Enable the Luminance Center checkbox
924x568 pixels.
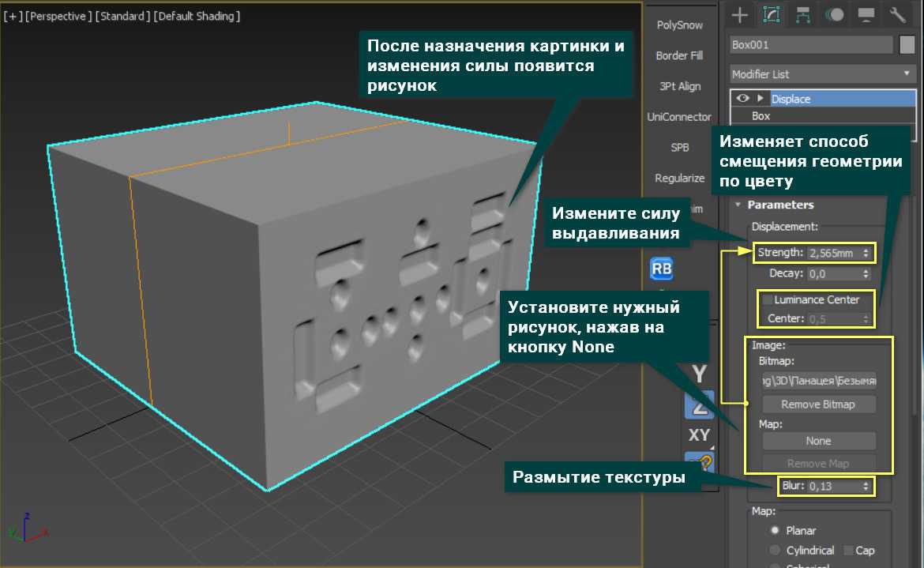768,300
